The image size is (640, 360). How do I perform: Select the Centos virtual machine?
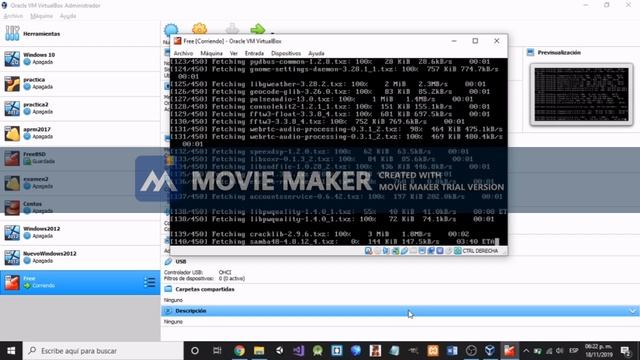[x=80, y=208]
